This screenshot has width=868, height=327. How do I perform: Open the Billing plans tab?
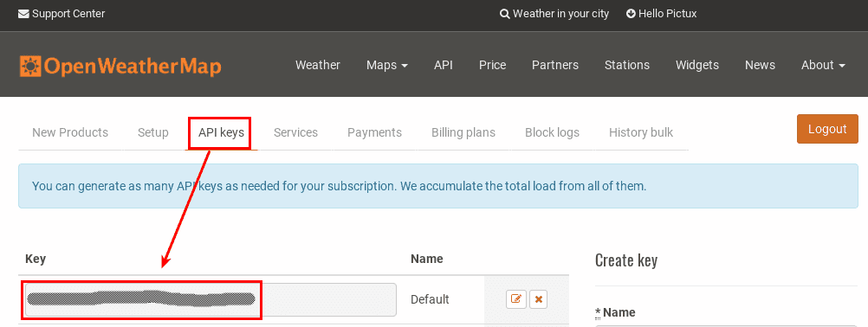click(463, 132)
